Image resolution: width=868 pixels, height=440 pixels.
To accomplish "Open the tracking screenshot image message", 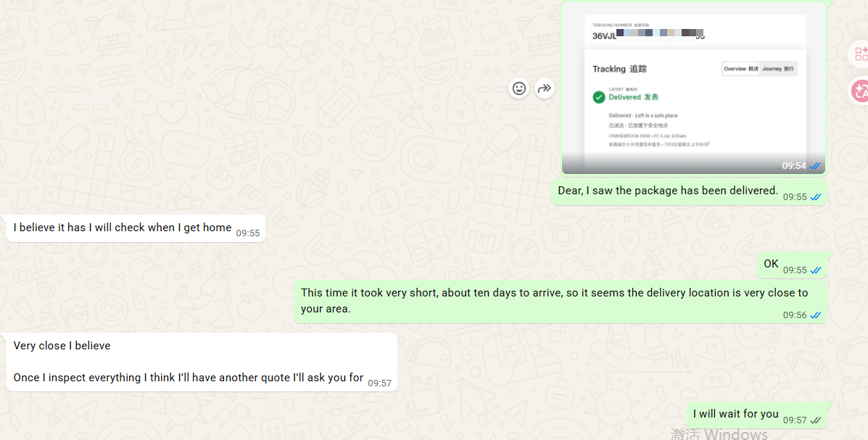I will [x=694, y=88].
